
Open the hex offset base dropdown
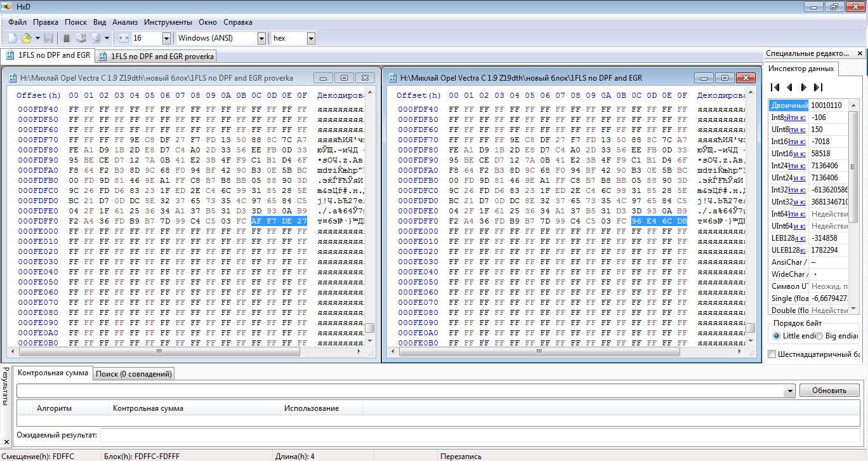tap(311, 38)
